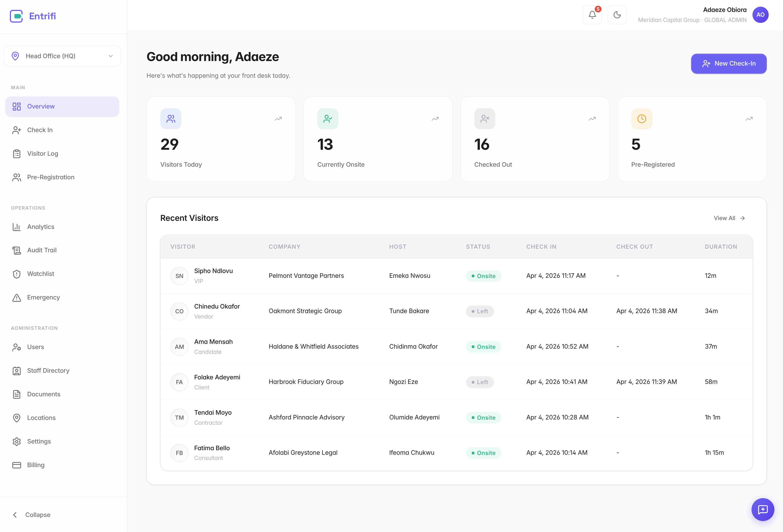Click company Pelmont Vantage Partners

click(x=306, y=276)
